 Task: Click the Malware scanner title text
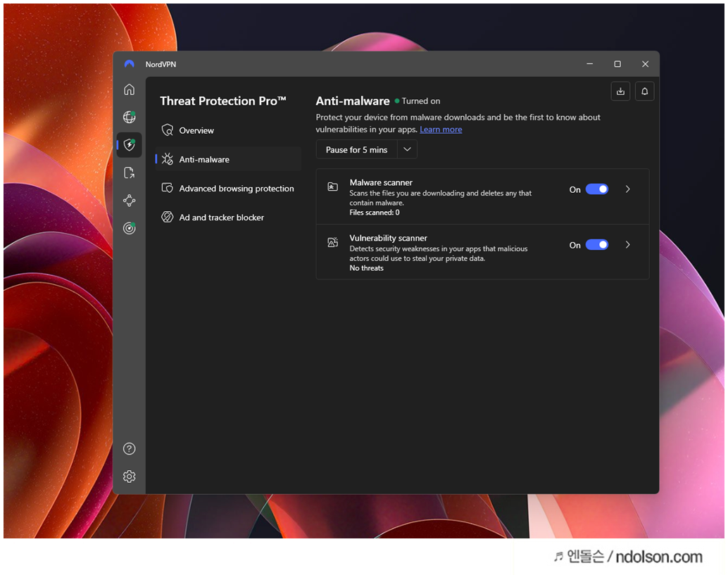point(381,182)
